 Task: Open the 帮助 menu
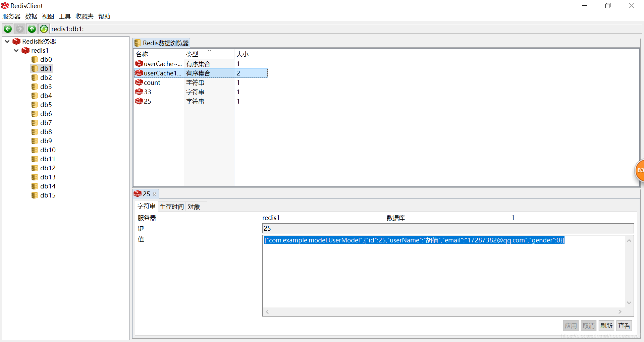[x=104, y=16]
